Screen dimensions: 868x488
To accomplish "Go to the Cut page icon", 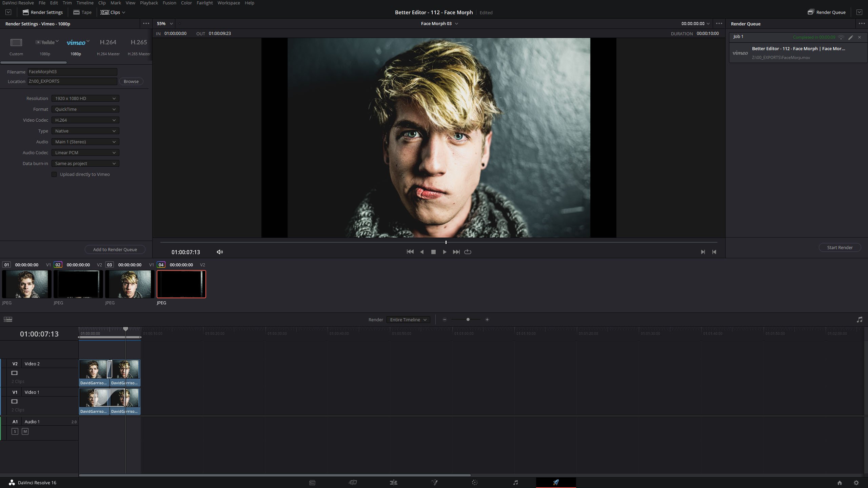I will click(x=353, y=483).
